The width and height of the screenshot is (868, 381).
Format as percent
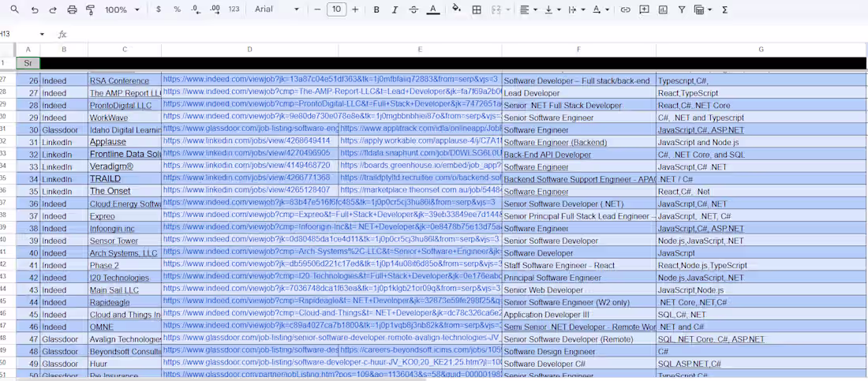177,9
